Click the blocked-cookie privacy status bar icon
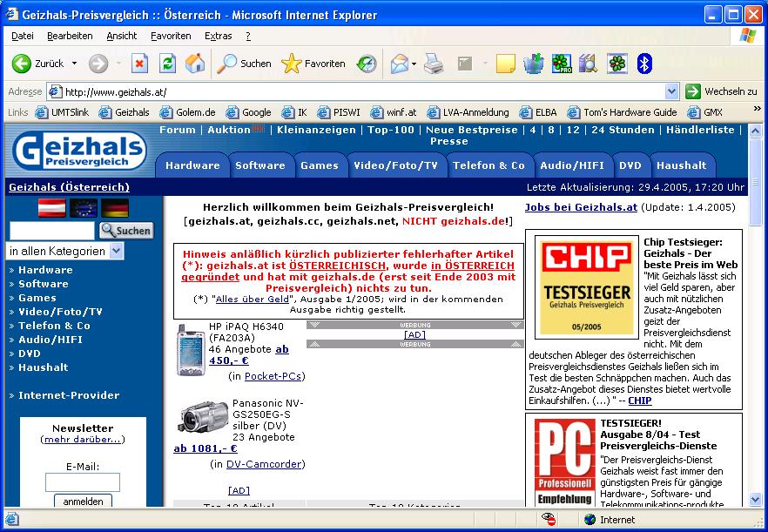This screenshot has height=532, width=768. tap(549, 519)
